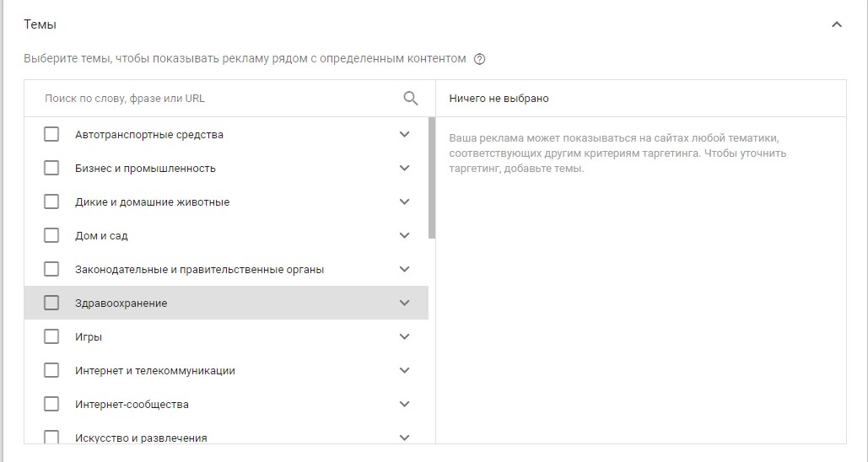The width and height of the screenshot is (868, 462).
Task: Click the Темы section header
Action: coord(40,24)
